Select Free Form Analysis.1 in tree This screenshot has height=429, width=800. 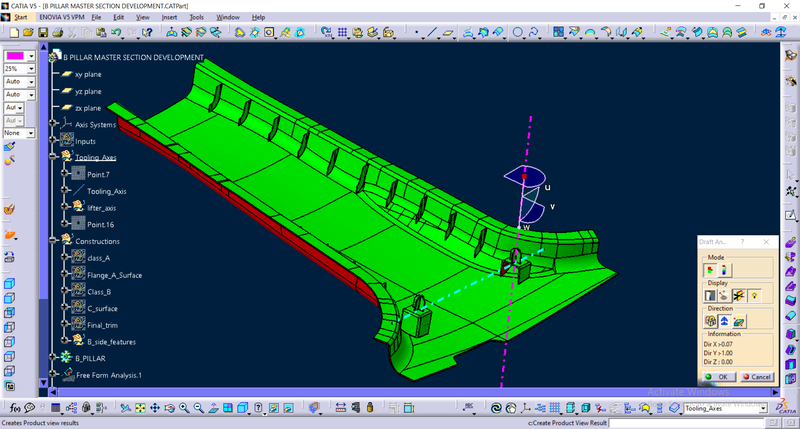point(109,375)
